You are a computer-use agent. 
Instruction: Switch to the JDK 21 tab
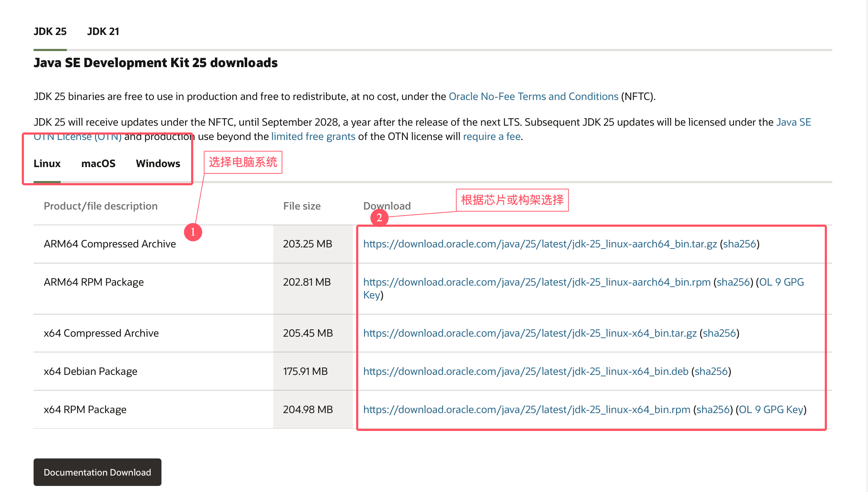click(103, 31)
